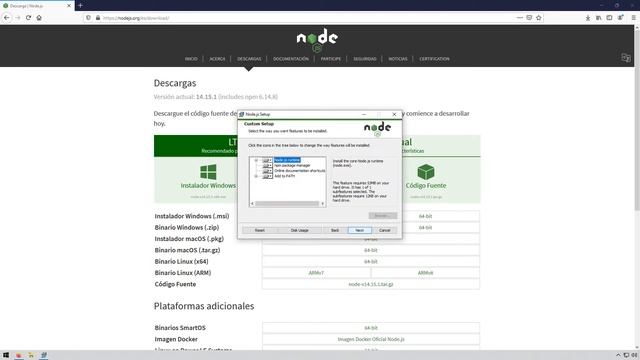The width and height of the screenshot is (640, 360).
Task: Open the Windows Start menu
Action: point(6,355)
